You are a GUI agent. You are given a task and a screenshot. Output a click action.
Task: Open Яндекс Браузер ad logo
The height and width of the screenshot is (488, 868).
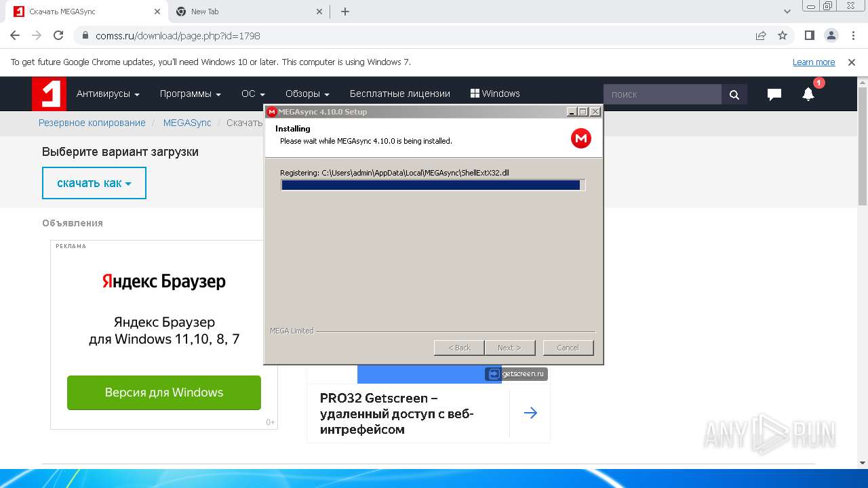coord(164,281)
